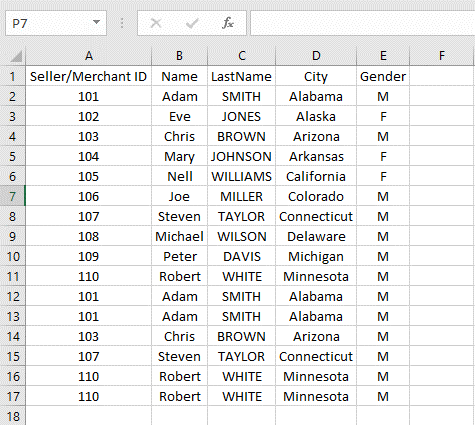Click the Name Box showing P7
The image size is (475, 425).
click(56, 23)
